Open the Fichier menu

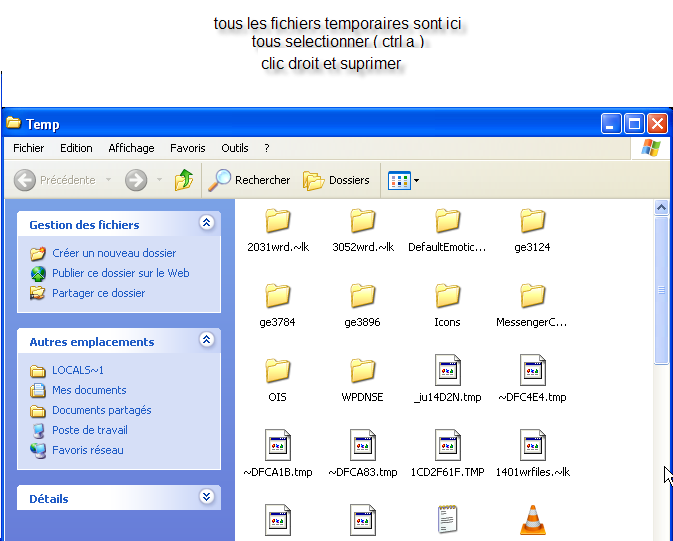tap(28, 148)
